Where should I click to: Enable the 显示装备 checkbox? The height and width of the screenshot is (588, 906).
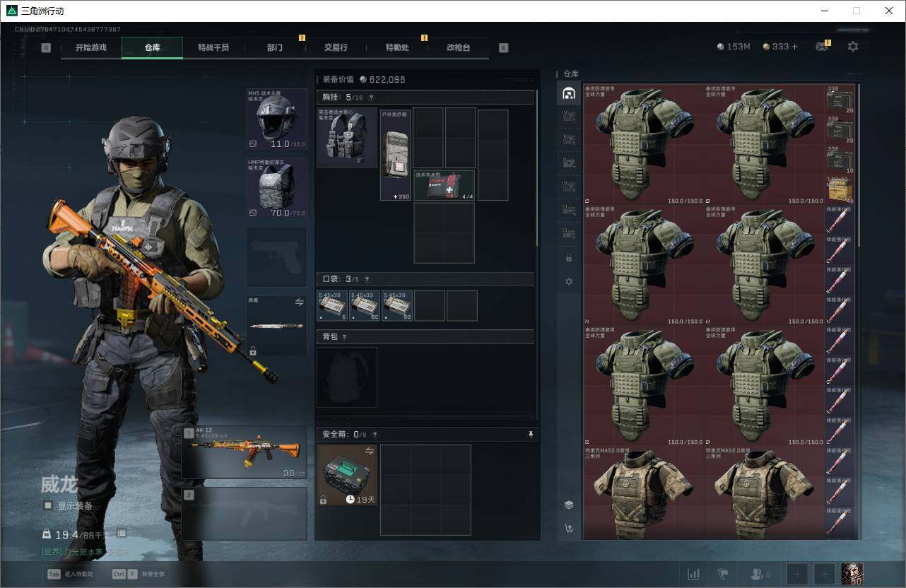tap(48, 505)
